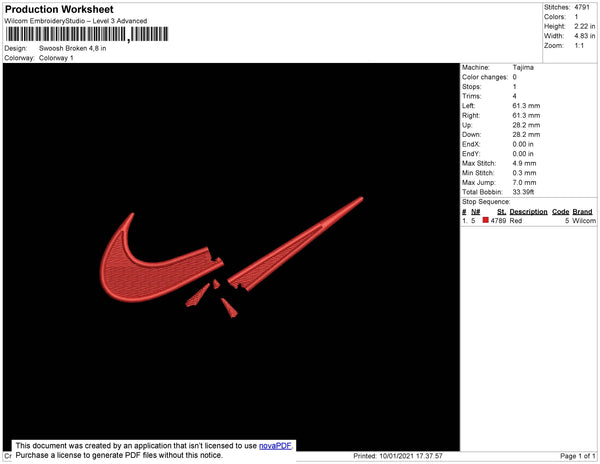The image size is (600, 464).
Task: Select the 'Color changes:' label
Action: click(x=485, y=77)
